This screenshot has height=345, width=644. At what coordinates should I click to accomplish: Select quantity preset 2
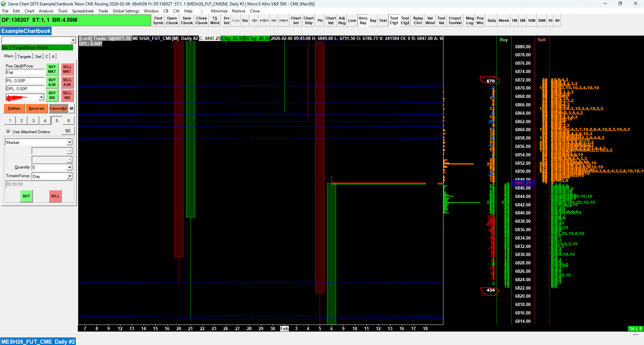pos(21,120)
